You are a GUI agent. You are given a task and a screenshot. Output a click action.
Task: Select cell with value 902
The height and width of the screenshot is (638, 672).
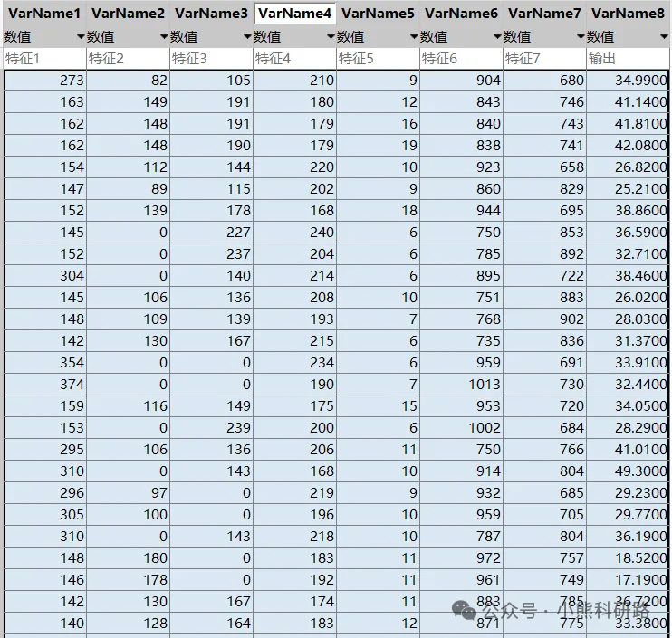(544, 319)
